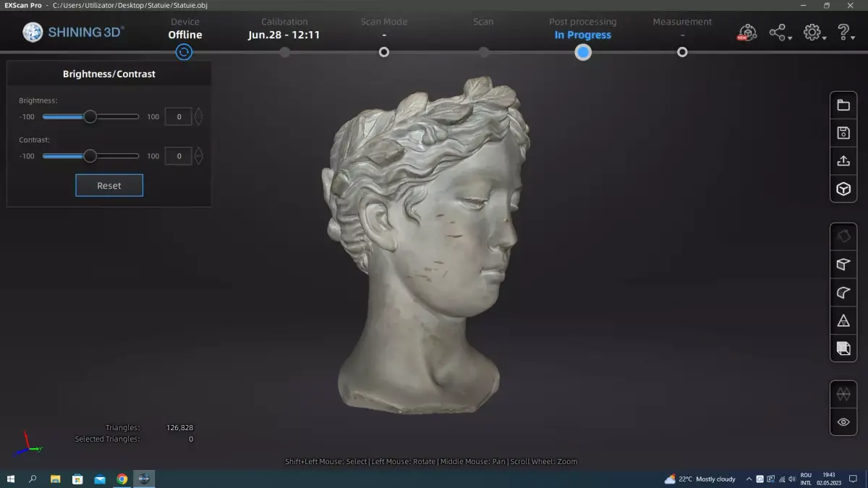This screenshot has width=868, height=488.
Task: Click the ROU INTL language indicator
Action: [806, 479]
